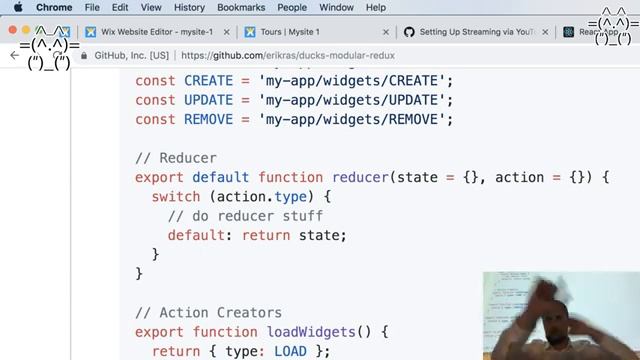Close the Setting Up Streaming tab
Image resolution: width=640 pixels, height=360 pixels.
pos(545,32)
